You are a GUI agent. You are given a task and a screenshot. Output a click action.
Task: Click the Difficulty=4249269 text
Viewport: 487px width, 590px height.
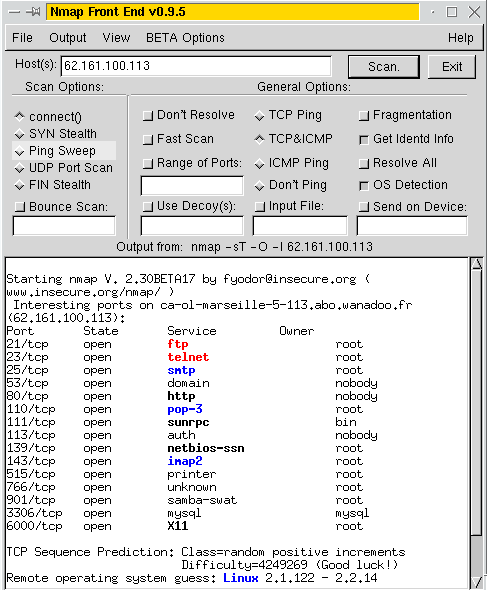244,565
